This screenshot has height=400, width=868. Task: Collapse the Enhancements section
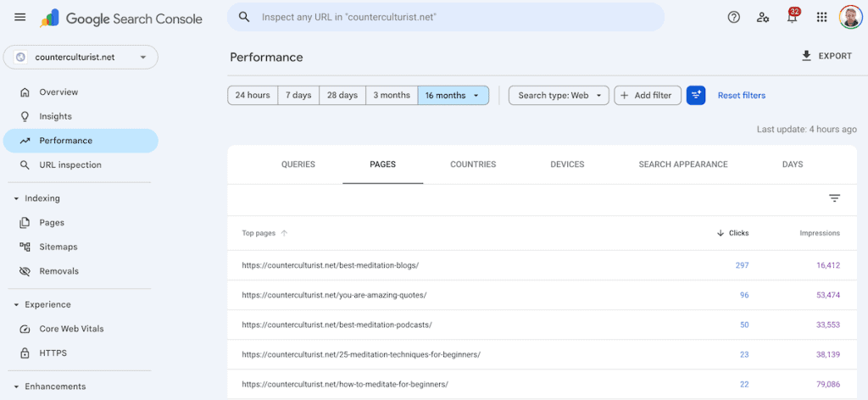16,386
